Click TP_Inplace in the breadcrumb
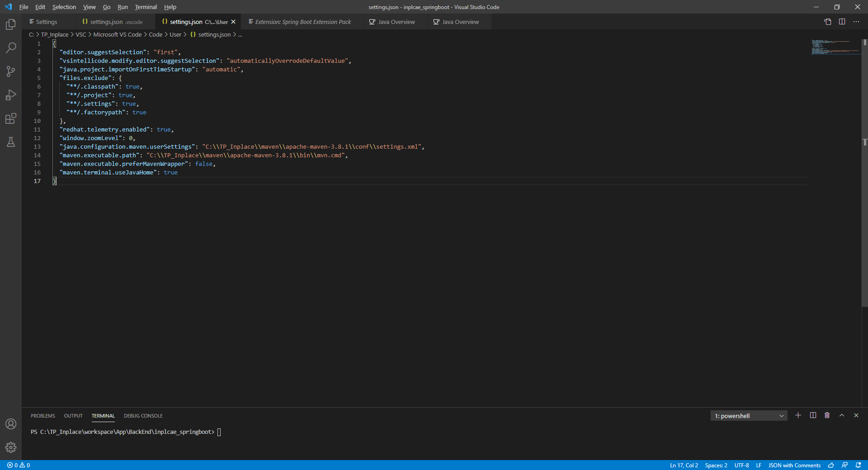The height and width of the screenshot is (470, 868). (55, 35)
